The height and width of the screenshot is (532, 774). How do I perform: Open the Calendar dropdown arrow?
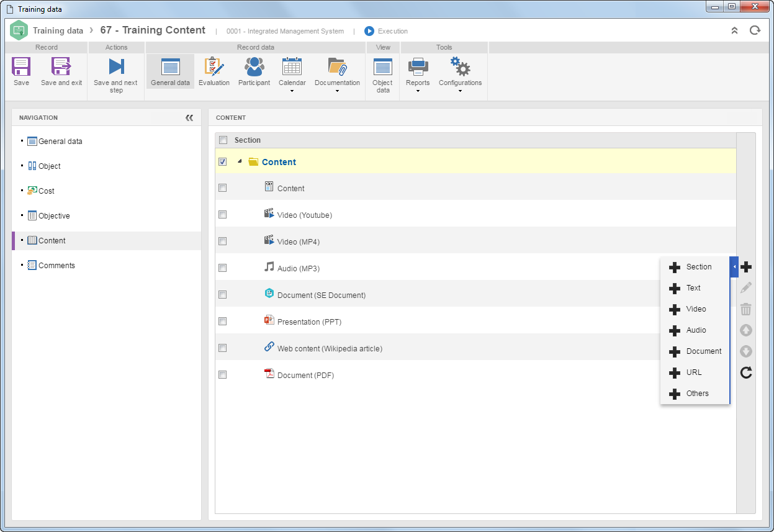click(x=292, y=91)
